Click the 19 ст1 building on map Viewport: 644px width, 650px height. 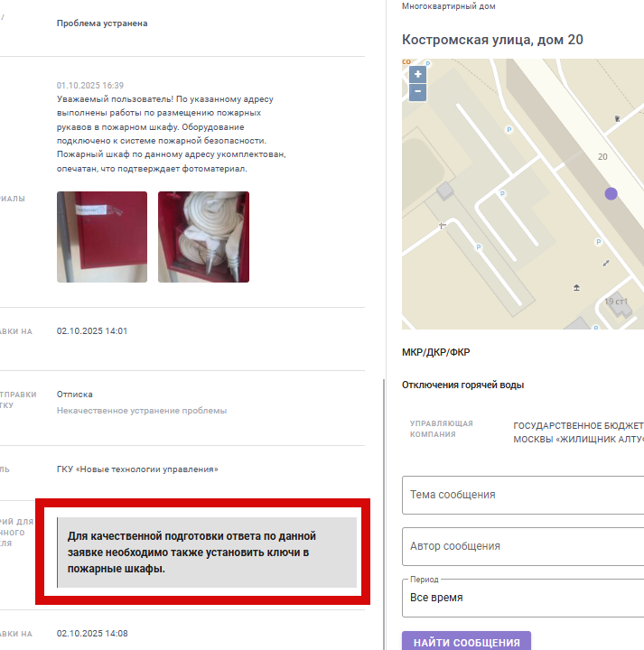617,302
